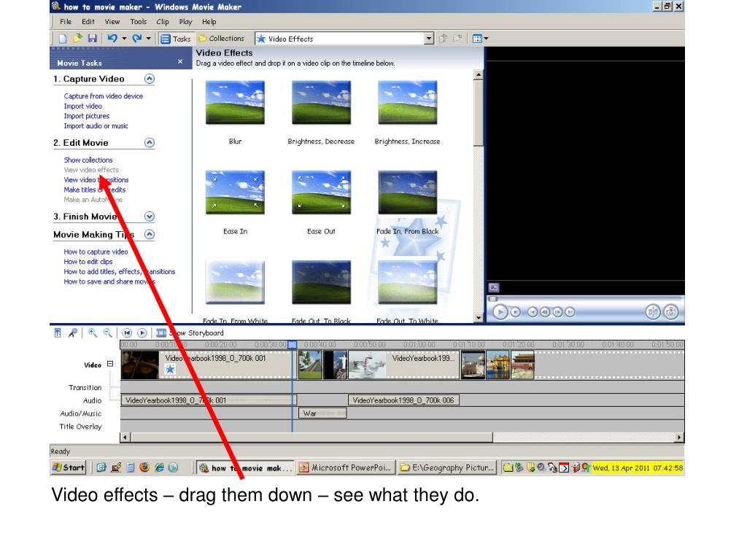Click the New Collection Folder icon

point(457,39)
